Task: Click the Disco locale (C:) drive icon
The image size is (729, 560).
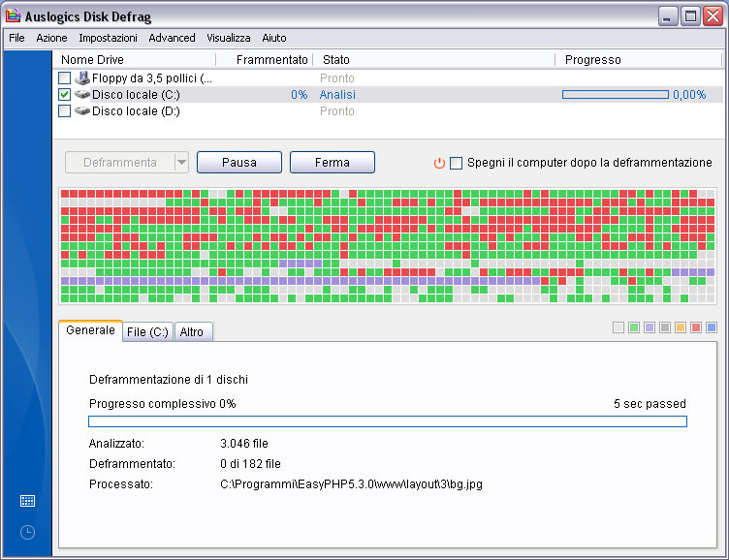Action: point(82,94)
